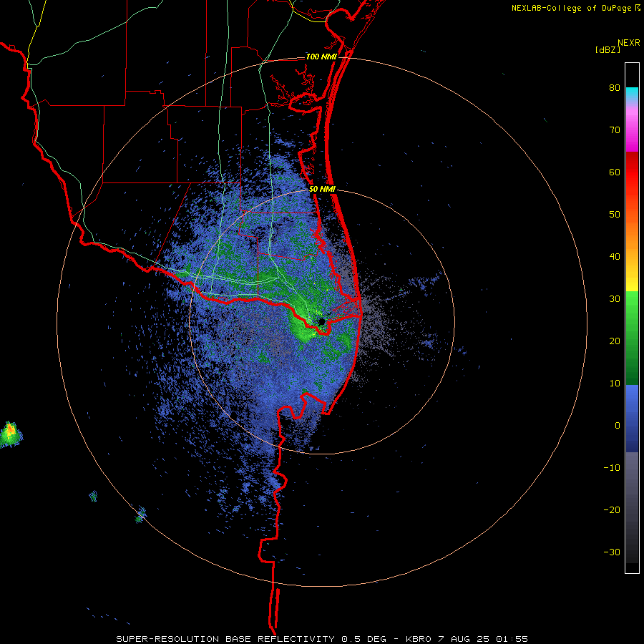
Task: Click the 50 NMI range ring label
Action: point(323,190)
